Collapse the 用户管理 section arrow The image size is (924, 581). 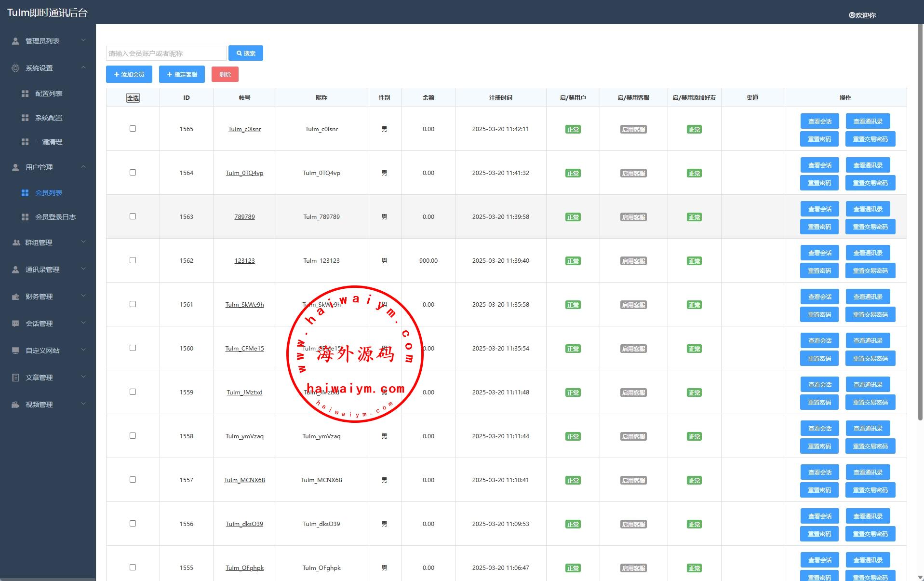tap(83, 167)
